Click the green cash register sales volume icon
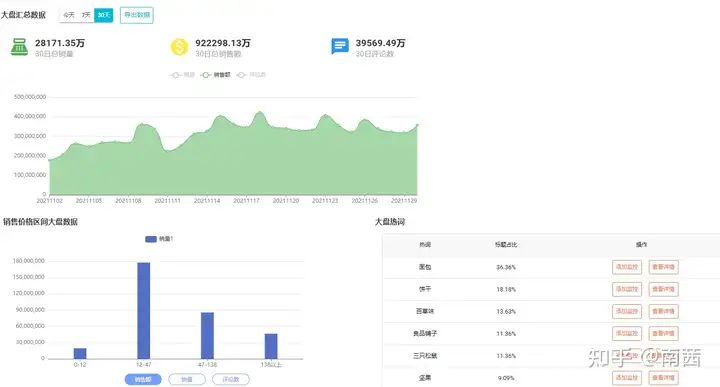Image resolution: width=720 pixels, height=387 pixels. 19,47
